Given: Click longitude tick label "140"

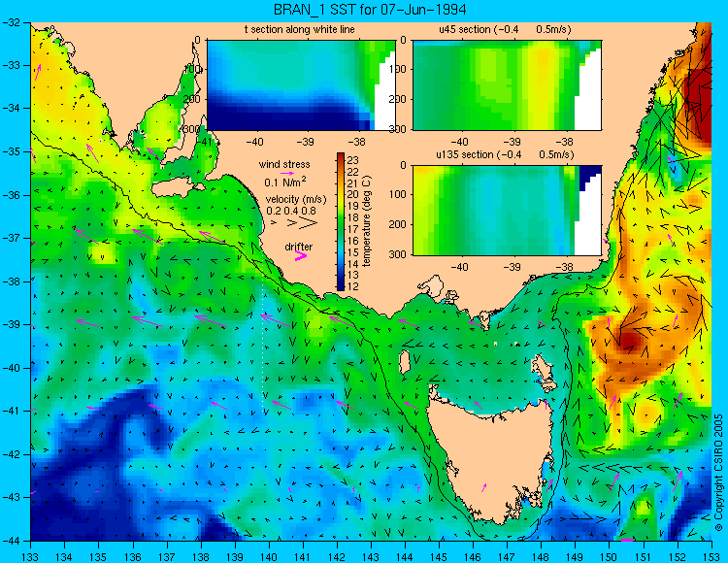Looking at the screenshot, I should pyautogui.click(x=269, y=556).
